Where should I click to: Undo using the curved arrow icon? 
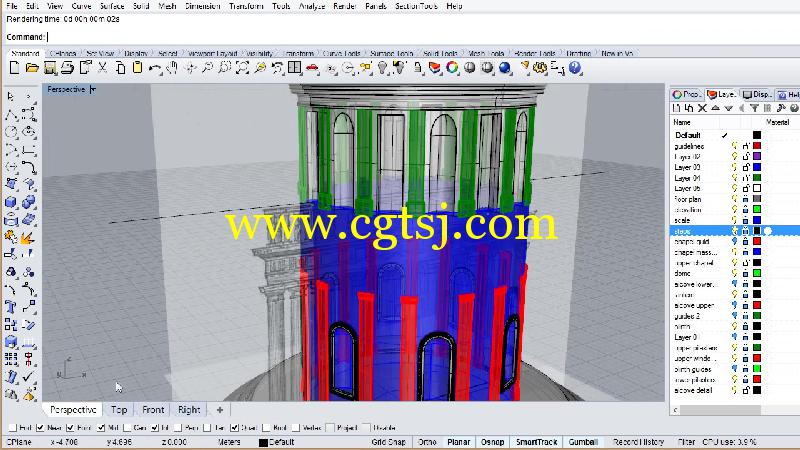tap(155, 68)
